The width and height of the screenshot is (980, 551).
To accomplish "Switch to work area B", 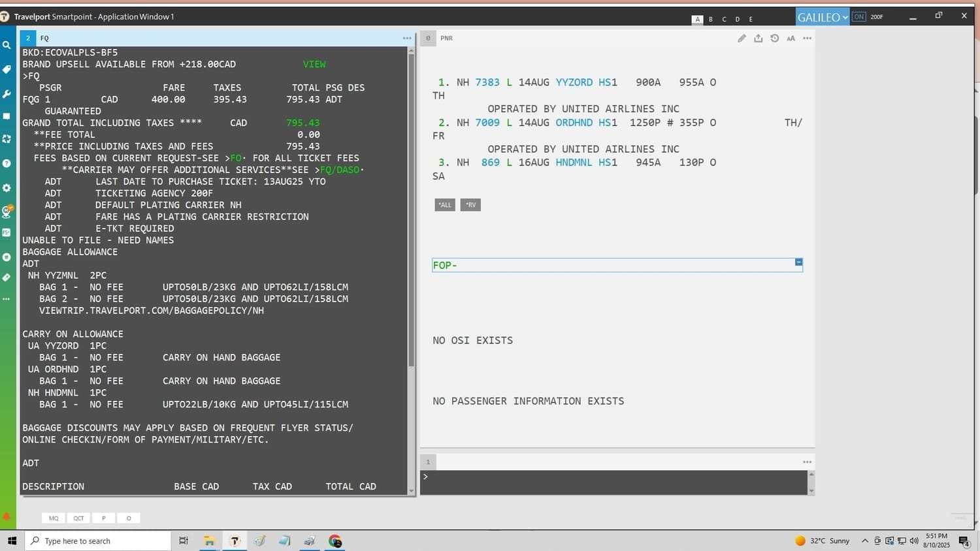I will coord(711,20).
